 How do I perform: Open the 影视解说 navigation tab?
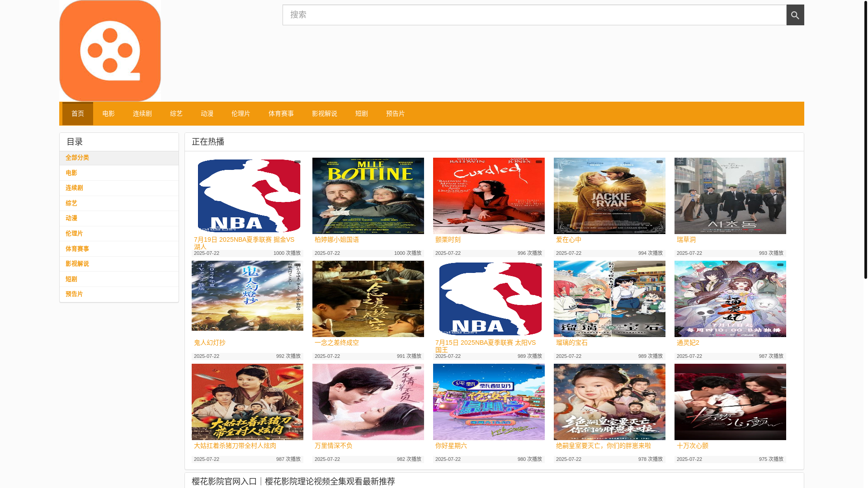[x=325, y=113]
